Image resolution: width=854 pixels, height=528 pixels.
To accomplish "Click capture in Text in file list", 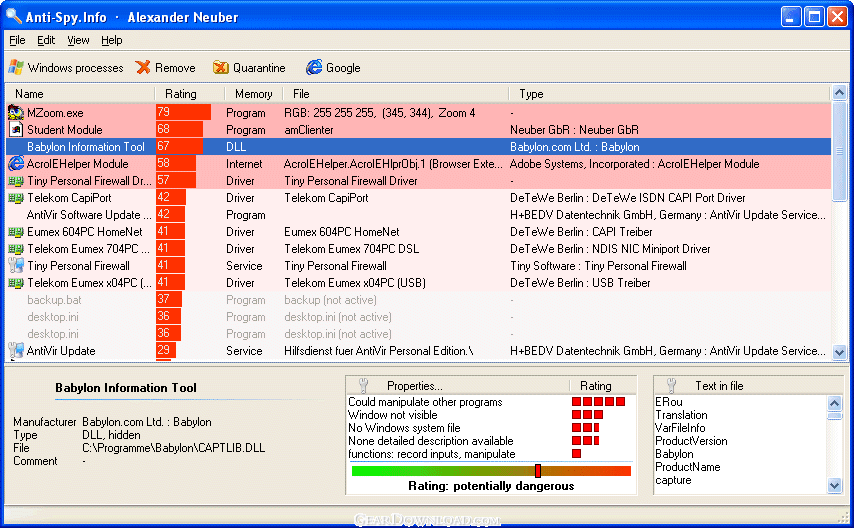I will [673, 481].
